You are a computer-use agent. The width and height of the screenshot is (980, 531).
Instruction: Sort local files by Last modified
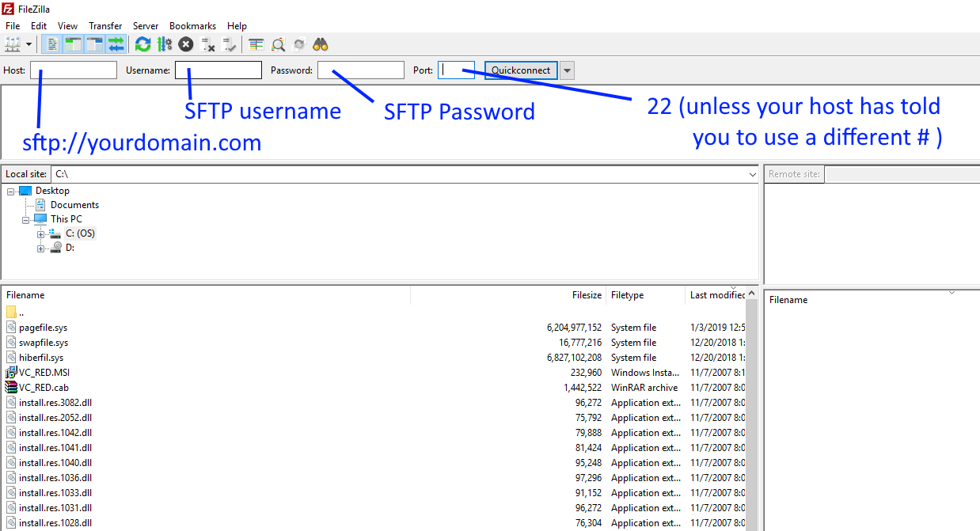(x=716, y=295)
